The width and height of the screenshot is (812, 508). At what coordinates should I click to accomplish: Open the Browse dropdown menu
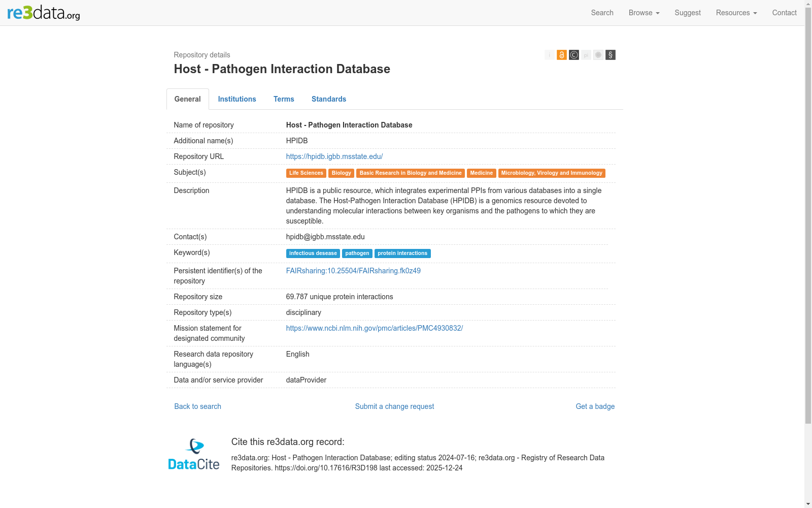(644, 13)
